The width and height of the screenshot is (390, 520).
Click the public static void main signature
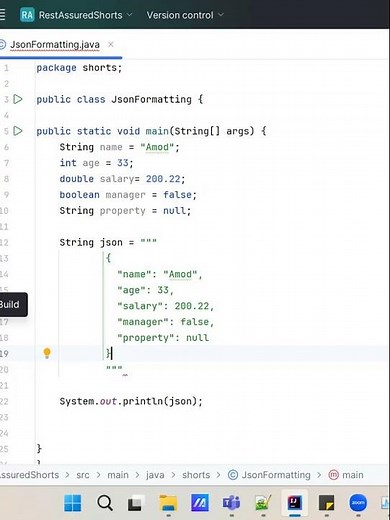[x=151, y=131]
